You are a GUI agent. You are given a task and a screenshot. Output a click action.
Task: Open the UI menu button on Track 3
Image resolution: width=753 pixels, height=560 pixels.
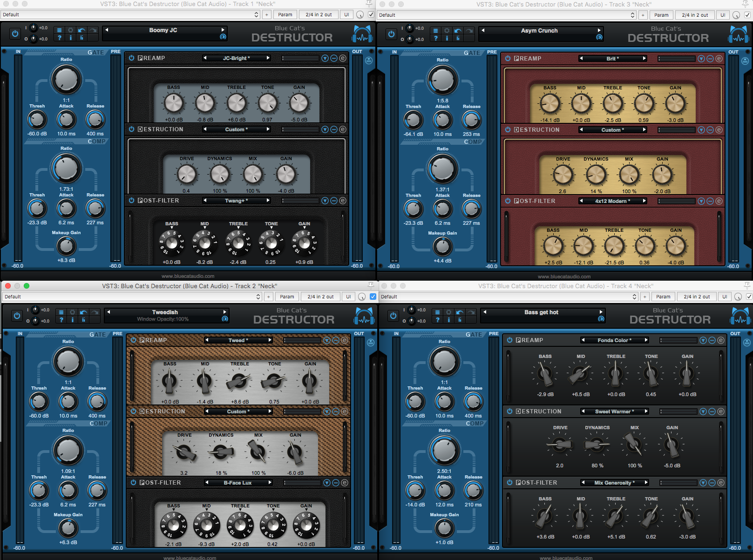[723, 14]
